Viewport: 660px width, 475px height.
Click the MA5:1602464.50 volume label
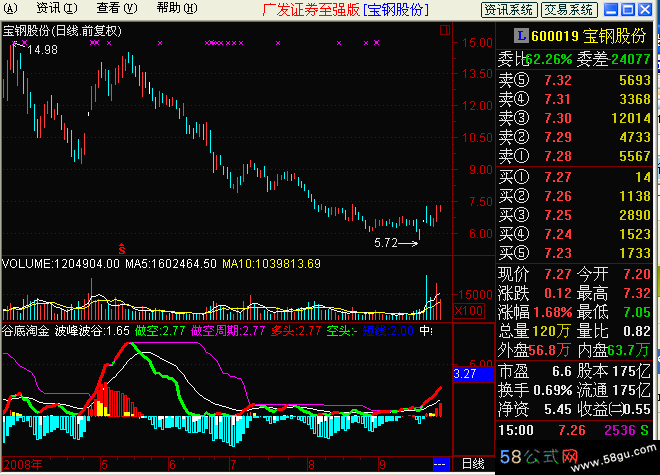(x=171, y=264)
